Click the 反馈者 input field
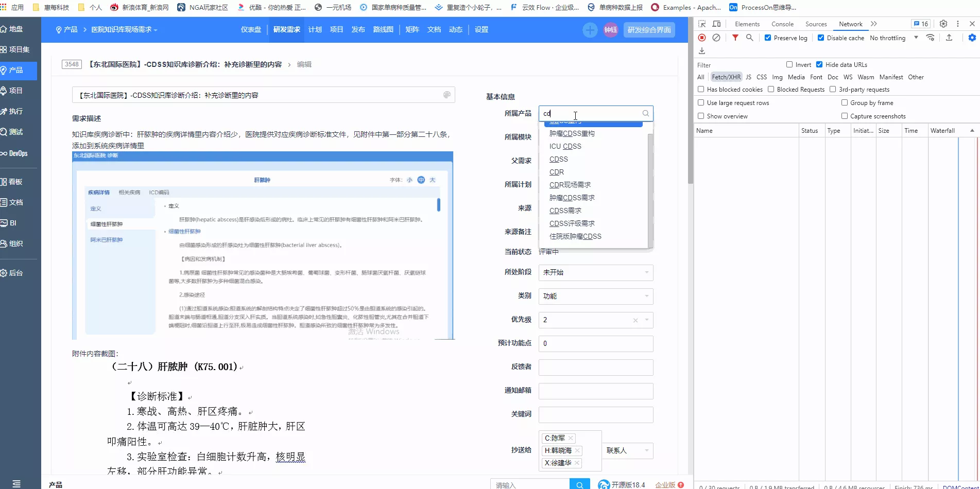Image resolution: width=980 pixels, height=489 pixels. click(596, 367)
